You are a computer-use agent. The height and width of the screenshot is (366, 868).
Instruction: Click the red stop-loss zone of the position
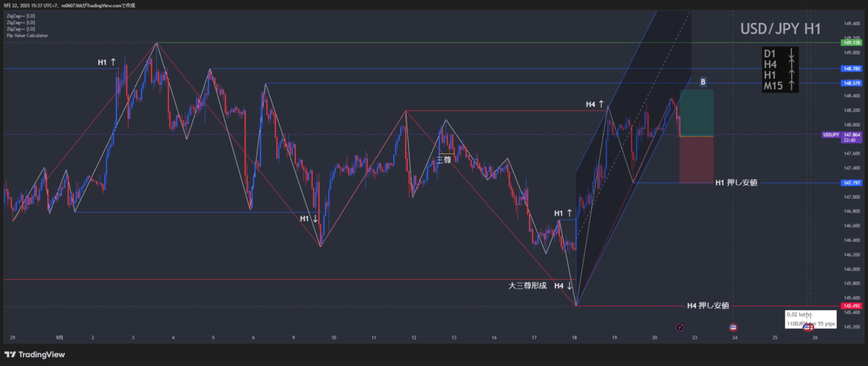click(697, 159)
